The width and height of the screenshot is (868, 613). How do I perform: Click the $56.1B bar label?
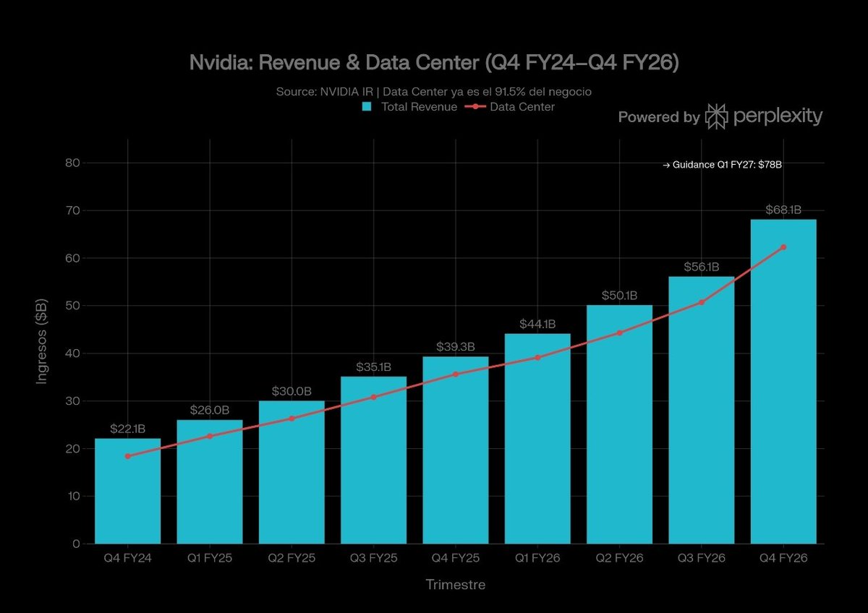coord(702,267)
